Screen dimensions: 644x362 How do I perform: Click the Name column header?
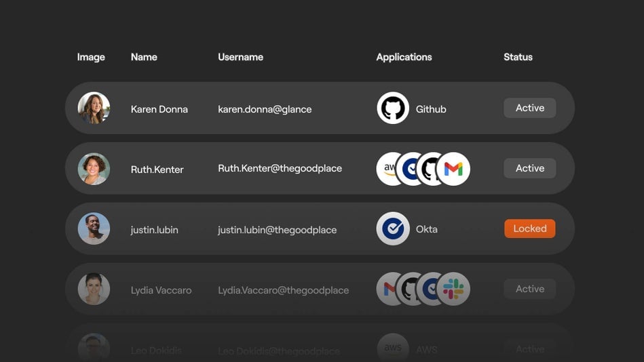point(144,57)
